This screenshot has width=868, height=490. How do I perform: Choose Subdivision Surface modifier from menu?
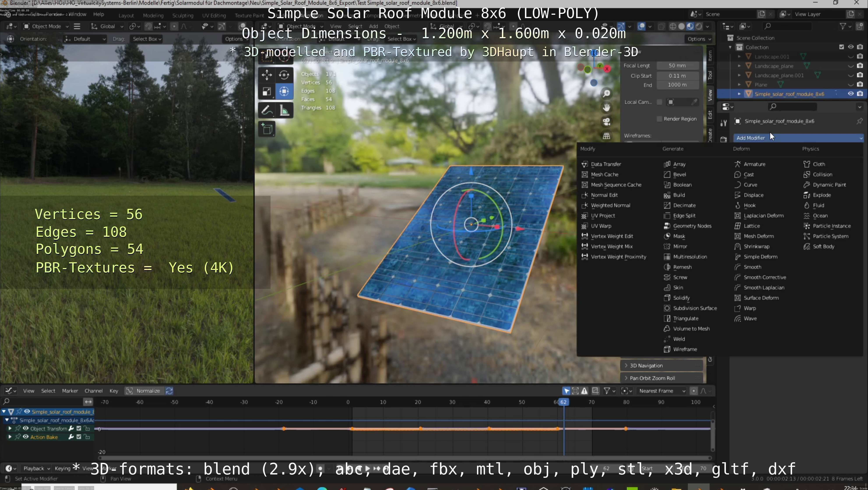tap(694, 308)
